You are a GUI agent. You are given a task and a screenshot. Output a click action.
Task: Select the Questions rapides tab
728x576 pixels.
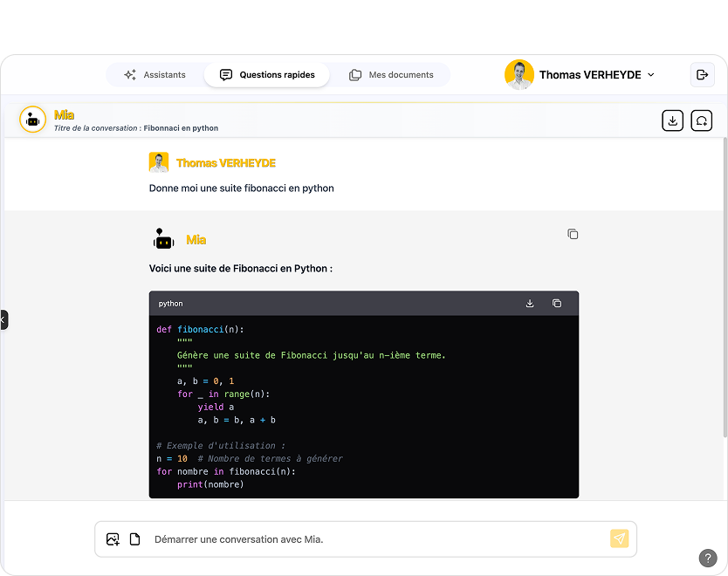pyautogui.click(x=267, y=75)
